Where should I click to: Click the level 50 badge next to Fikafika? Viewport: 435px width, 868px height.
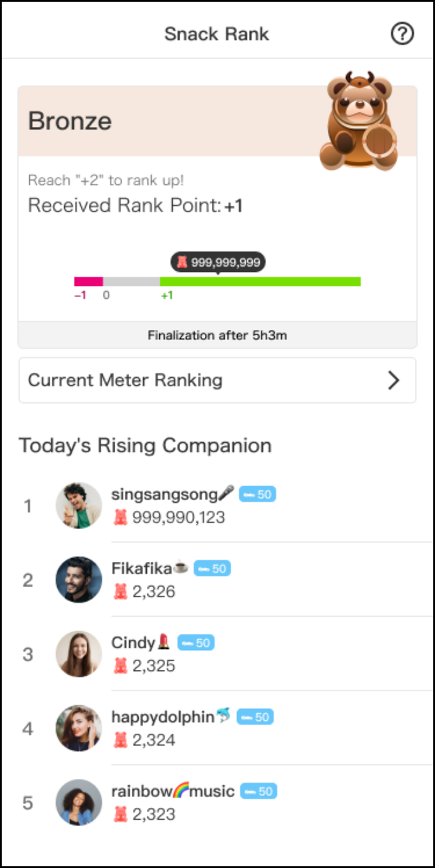point(212,569)
